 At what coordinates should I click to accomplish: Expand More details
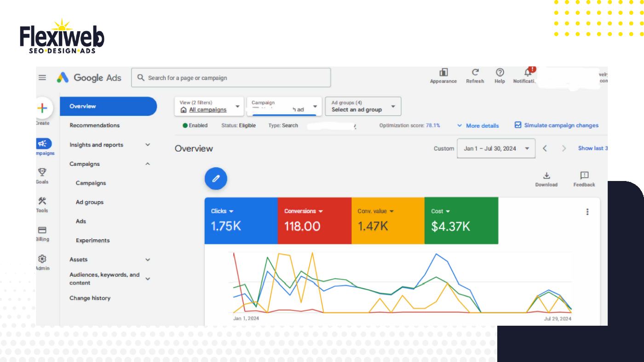[x=478, y=125]
